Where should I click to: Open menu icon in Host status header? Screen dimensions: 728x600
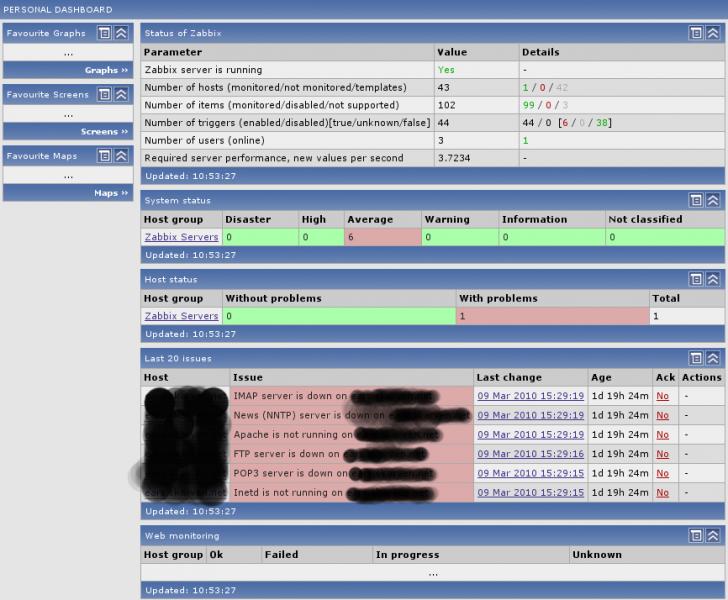click(696, 279)
